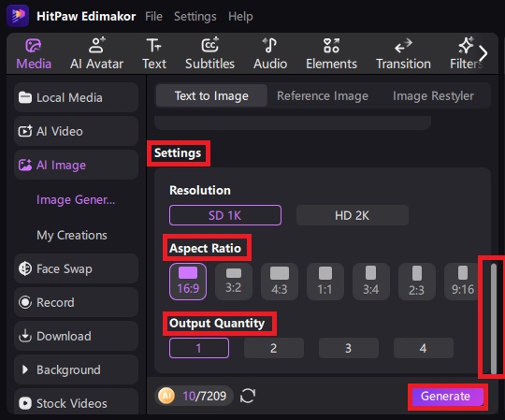
Task: Open the Filters tool
Action: [466, 53]
